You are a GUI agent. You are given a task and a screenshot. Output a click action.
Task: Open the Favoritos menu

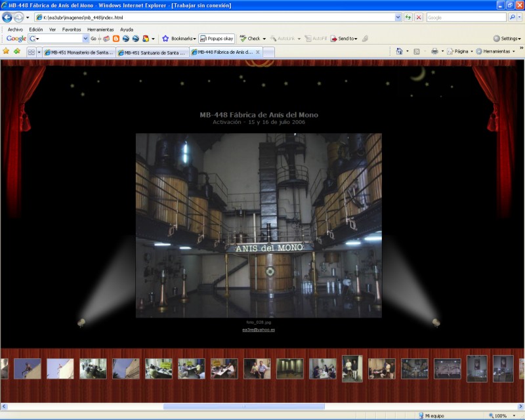72,30
